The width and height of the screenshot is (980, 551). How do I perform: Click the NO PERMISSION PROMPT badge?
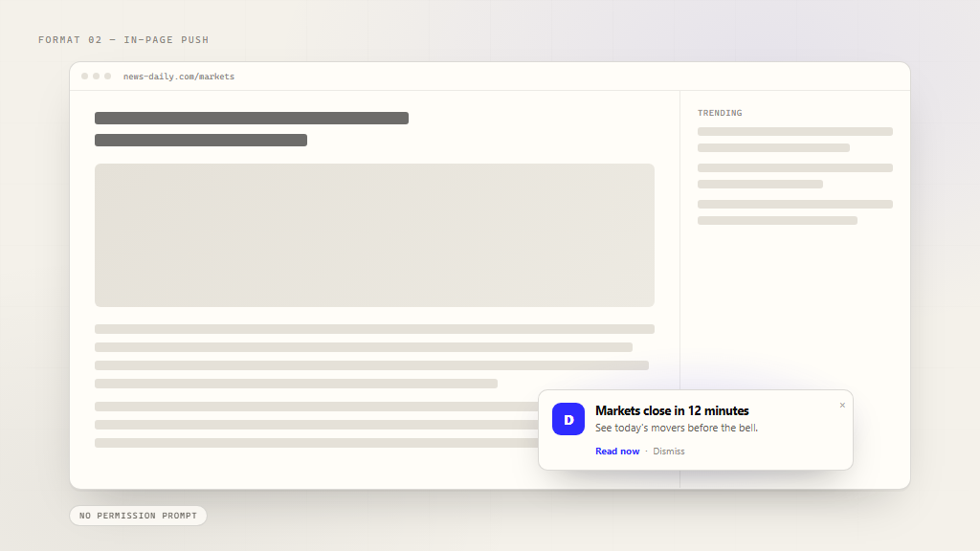point(138,516)
